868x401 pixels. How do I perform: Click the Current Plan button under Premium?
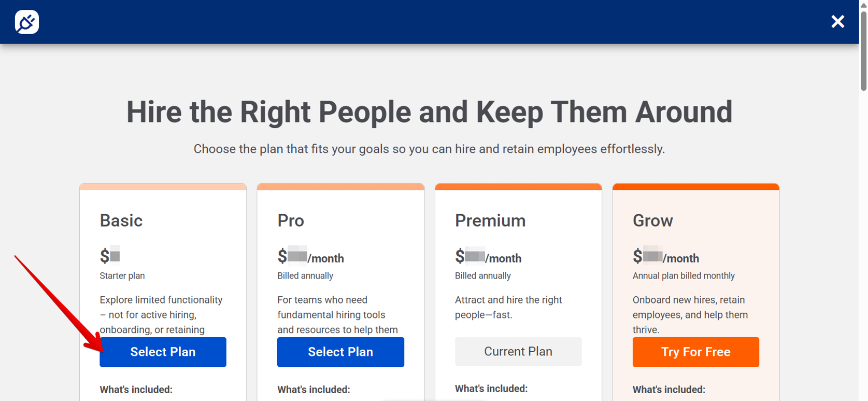coord(518,351)
